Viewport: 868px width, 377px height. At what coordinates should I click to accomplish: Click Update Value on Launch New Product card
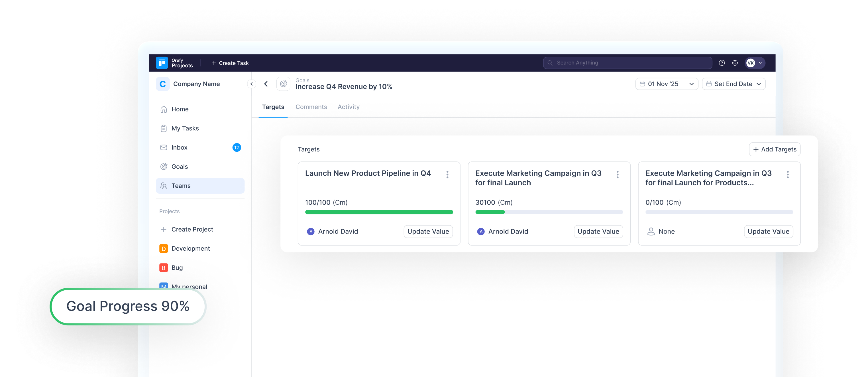click(x=428, y=232)
